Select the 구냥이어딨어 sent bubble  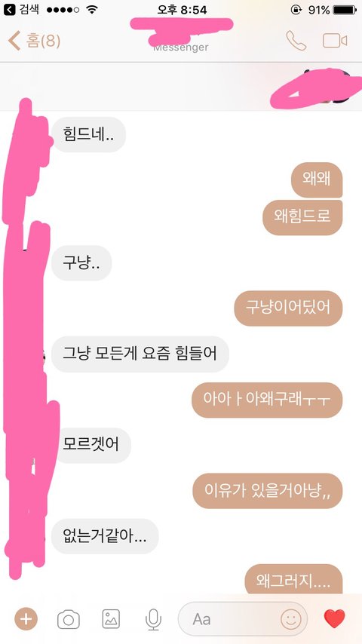pos(288,308)
